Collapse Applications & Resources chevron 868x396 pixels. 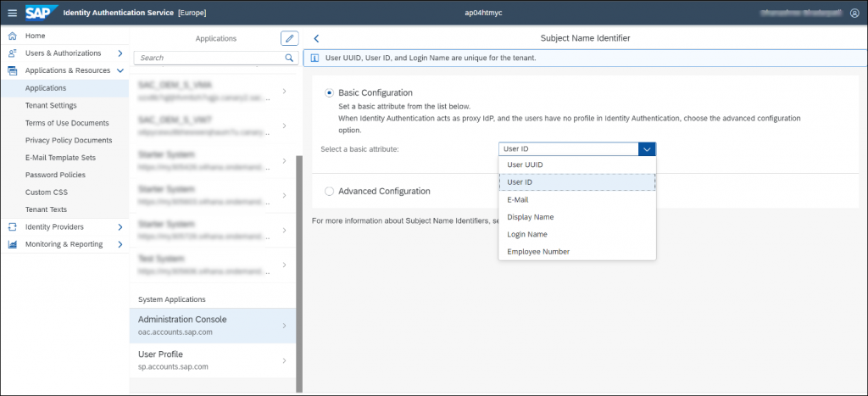point(120,70)
